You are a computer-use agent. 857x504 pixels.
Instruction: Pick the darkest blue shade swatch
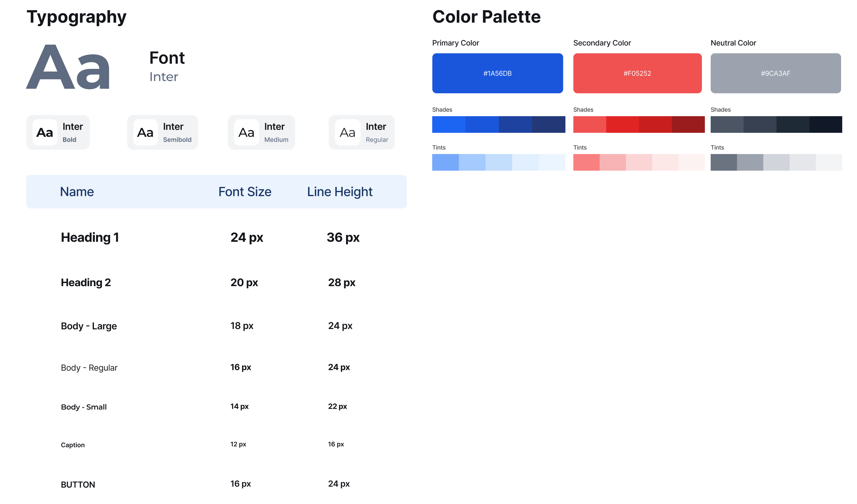[548, 125]
